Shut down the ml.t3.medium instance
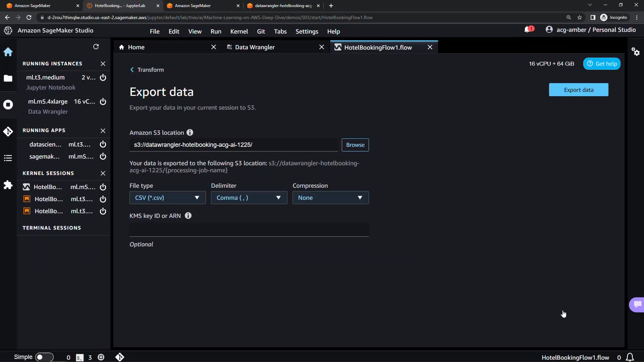 coord(103,77)
